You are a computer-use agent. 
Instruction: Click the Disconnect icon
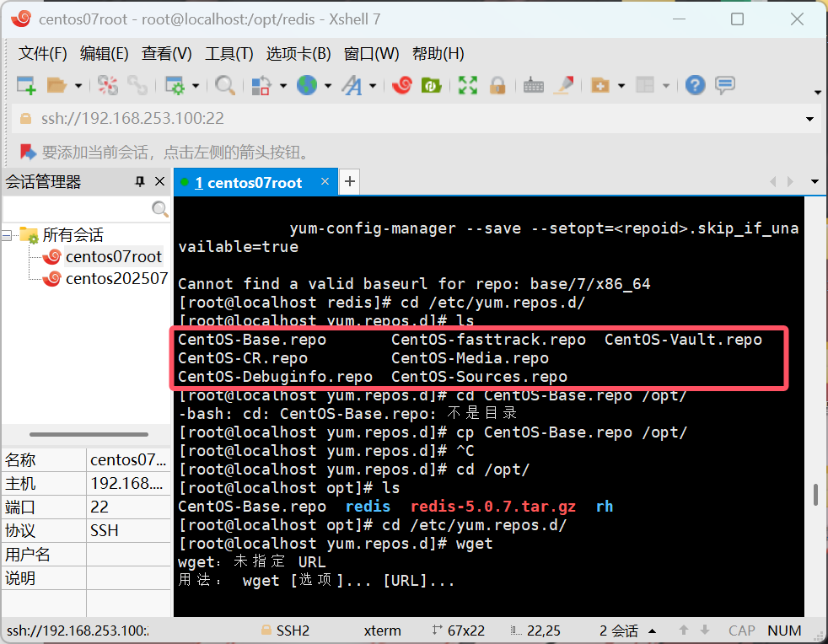click(108, 85)
